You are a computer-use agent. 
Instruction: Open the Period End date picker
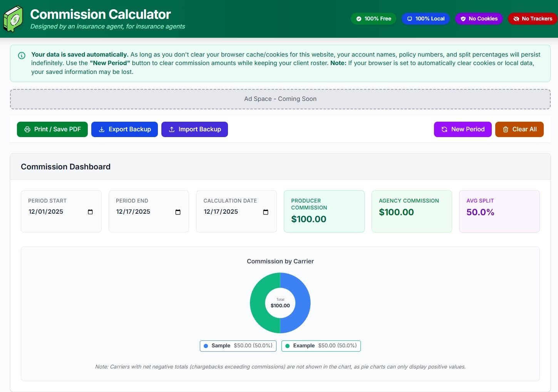(178, 212)
